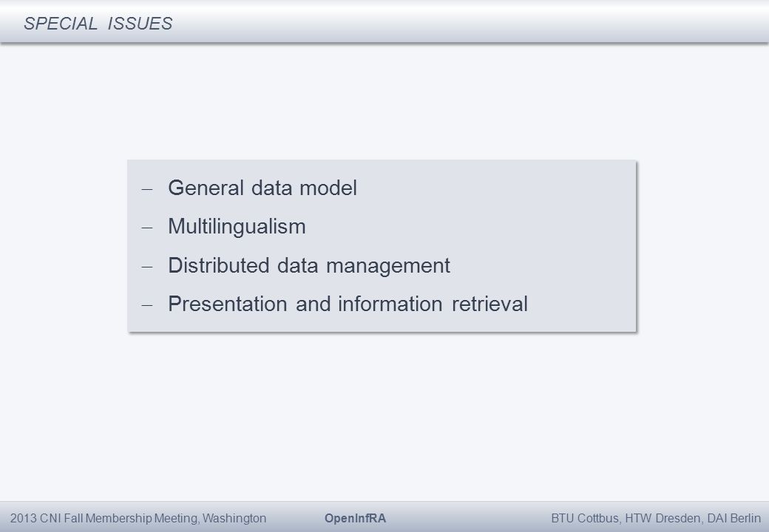Click the word ISSUES in the header
The width and height of the screenshot is (769, 532).
click(140, 24)
